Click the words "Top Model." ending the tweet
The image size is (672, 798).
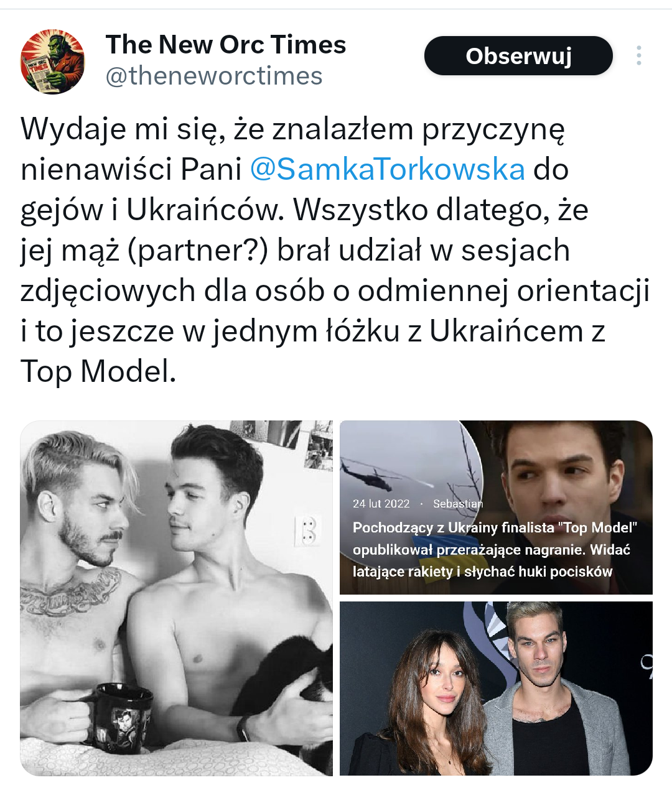tap(98, 371)
